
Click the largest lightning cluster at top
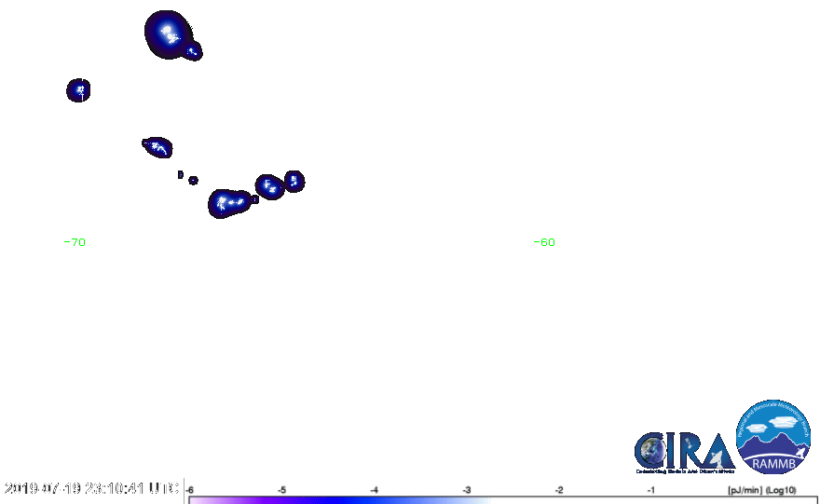168,34
